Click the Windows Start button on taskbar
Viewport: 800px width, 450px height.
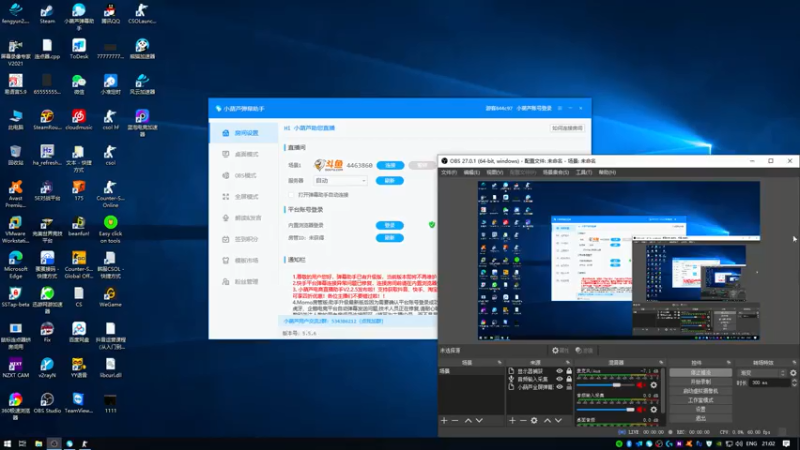(7, 444)
